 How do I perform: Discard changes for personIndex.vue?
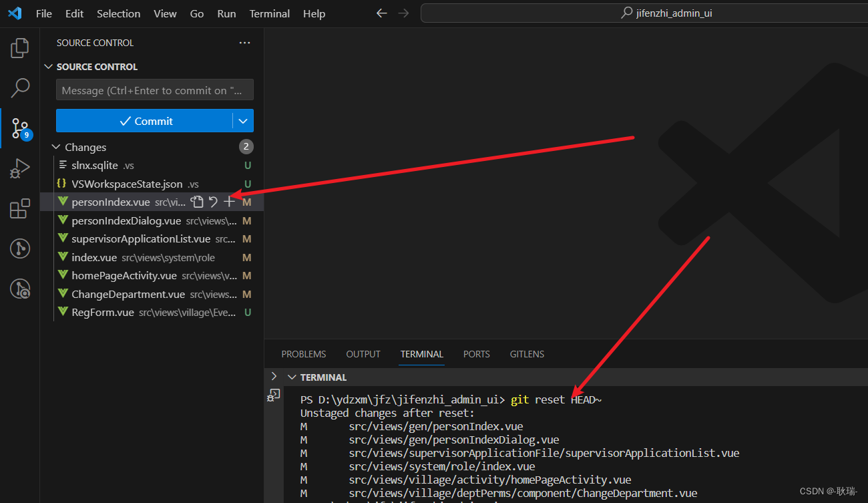coord(213,202)
